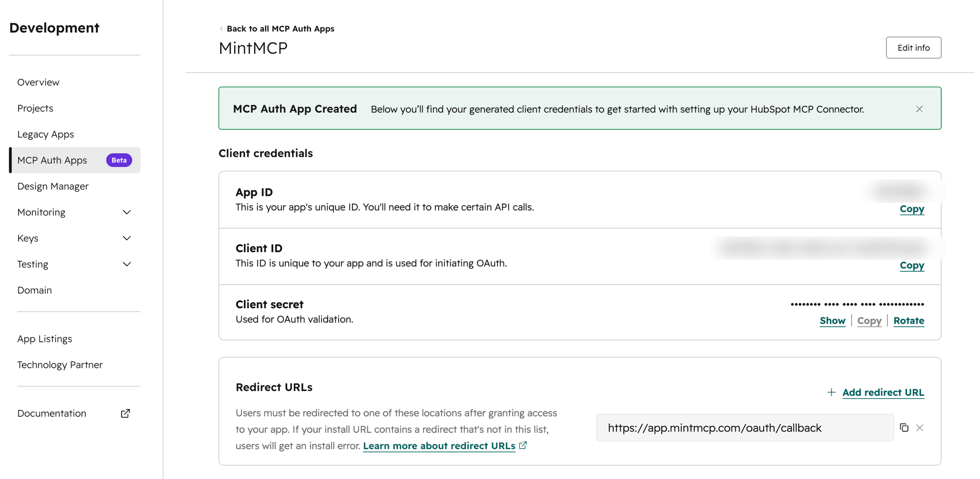The height and width of the screenshot is (479, 980).
Task: Show the hidden client secret
Action: click(x=833, y=320)
